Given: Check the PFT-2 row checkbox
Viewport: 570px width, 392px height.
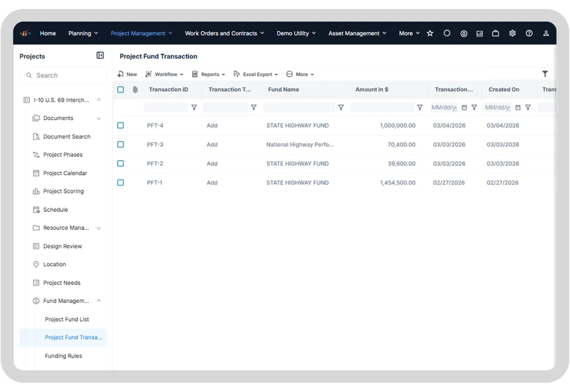Looking at the screenshot, I should point(121,163).
